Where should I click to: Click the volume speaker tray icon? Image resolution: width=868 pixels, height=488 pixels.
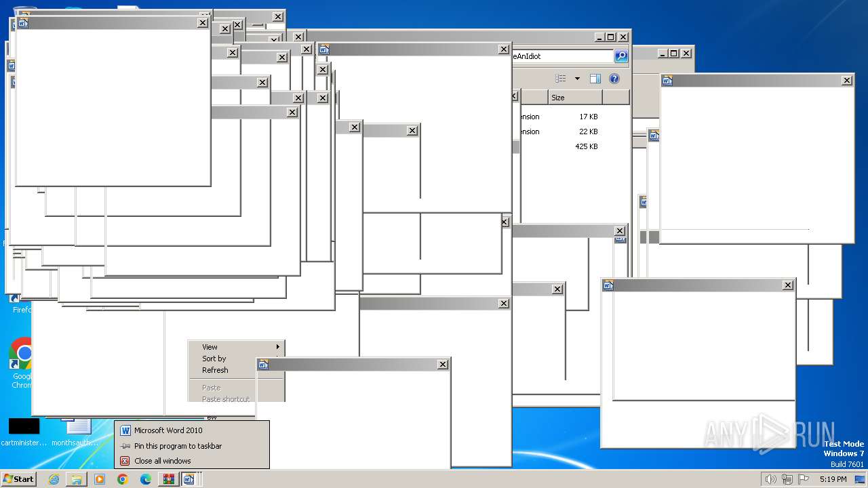click(x=770, y=479)
